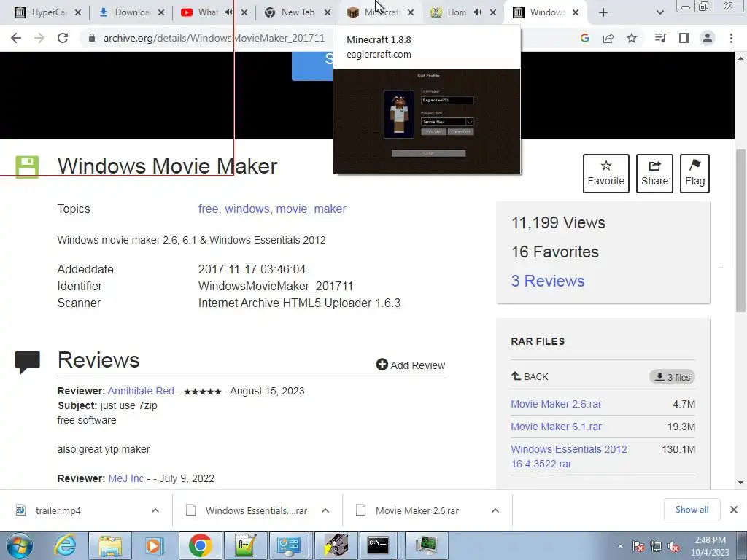The width and height of the screenshot is (747, 560).
Task: Open Movie Maker 2.6.rar download options arrow
Action: [x=495, y=510]
